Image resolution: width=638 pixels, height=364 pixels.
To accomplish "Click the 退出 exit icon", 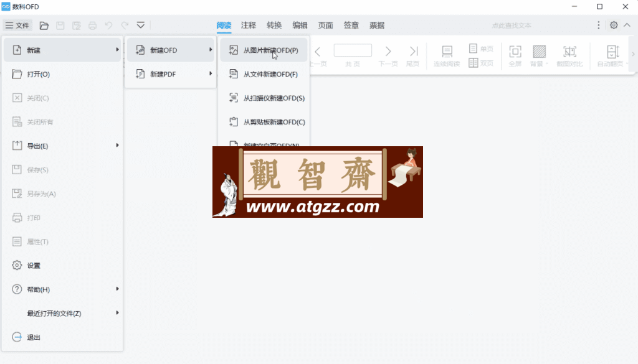I will coord(17,337).
